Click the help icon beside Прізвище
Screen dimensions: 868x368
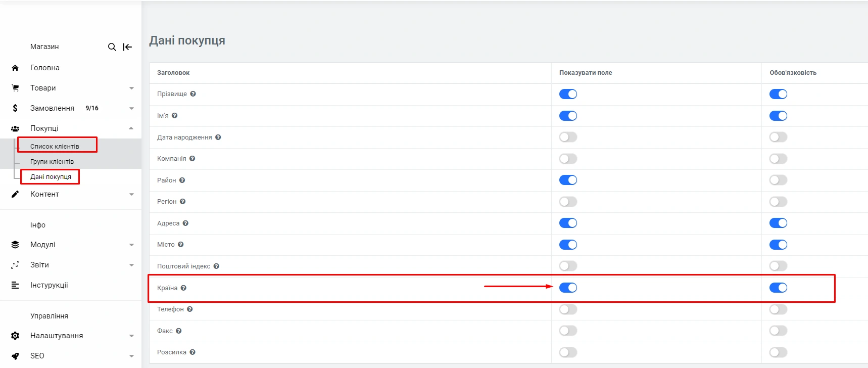tap(193, 94)
